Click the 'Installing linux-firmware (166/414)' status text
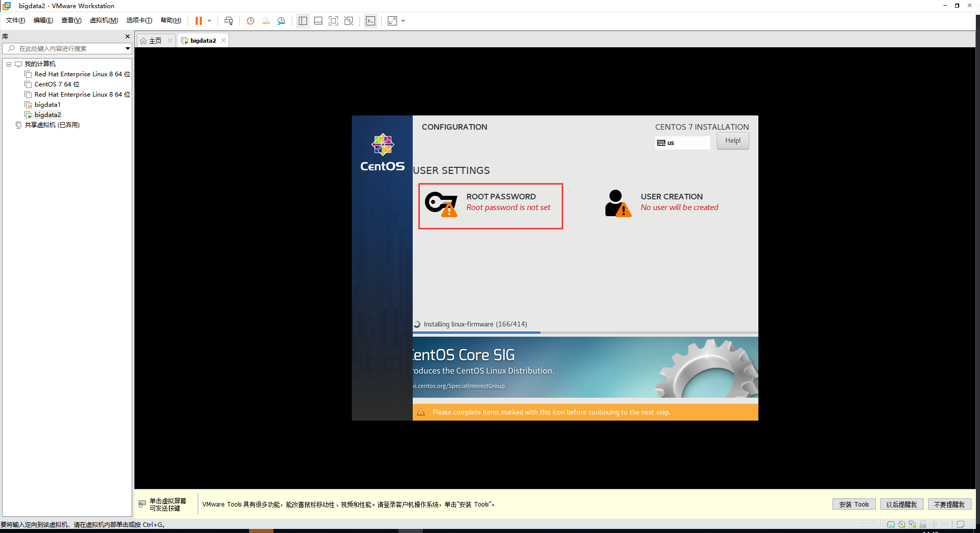 [475, 324]
